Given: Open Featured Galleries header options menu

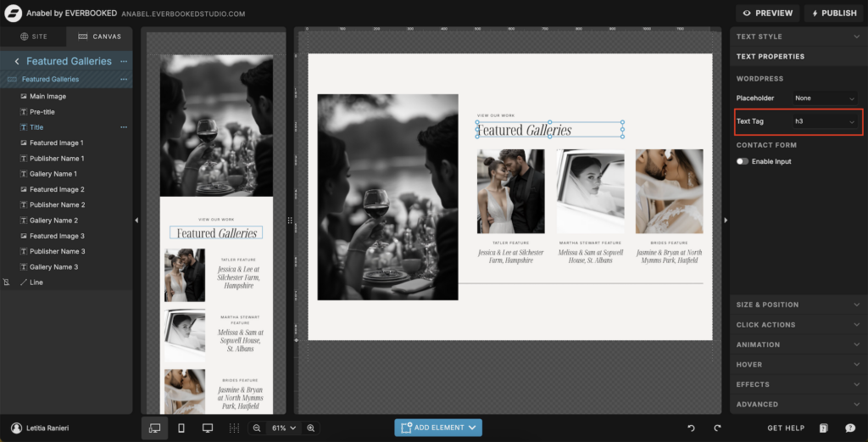Looking at the screenshot, I should 124,61.
